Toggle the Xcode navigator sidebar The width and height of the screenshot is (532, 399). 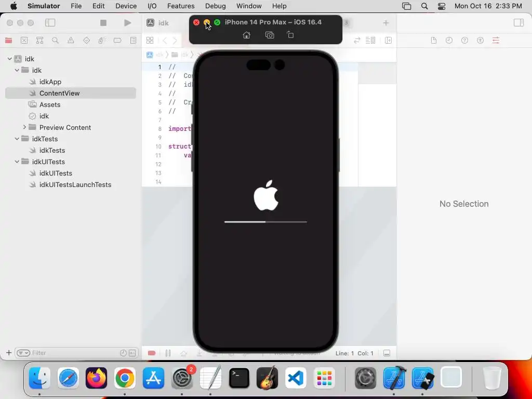pos(50,23)
